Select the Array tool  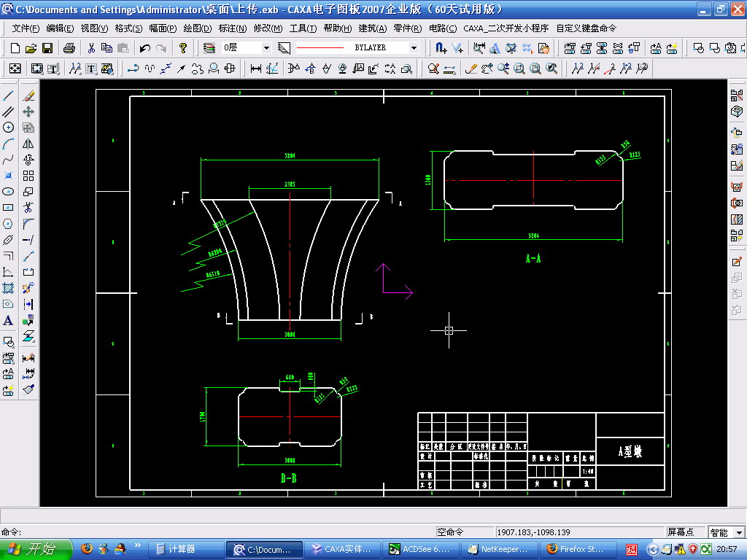[x=28, y=176]
